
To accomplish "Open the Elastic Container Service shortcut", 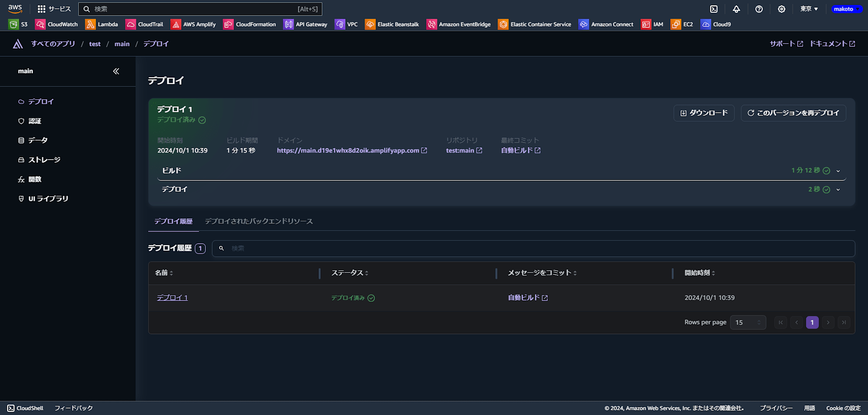I will [535, 24].
